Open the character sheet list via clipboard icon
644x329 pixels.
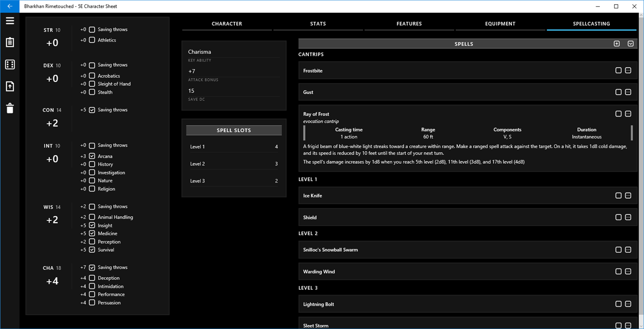click(x=10, y=42)
